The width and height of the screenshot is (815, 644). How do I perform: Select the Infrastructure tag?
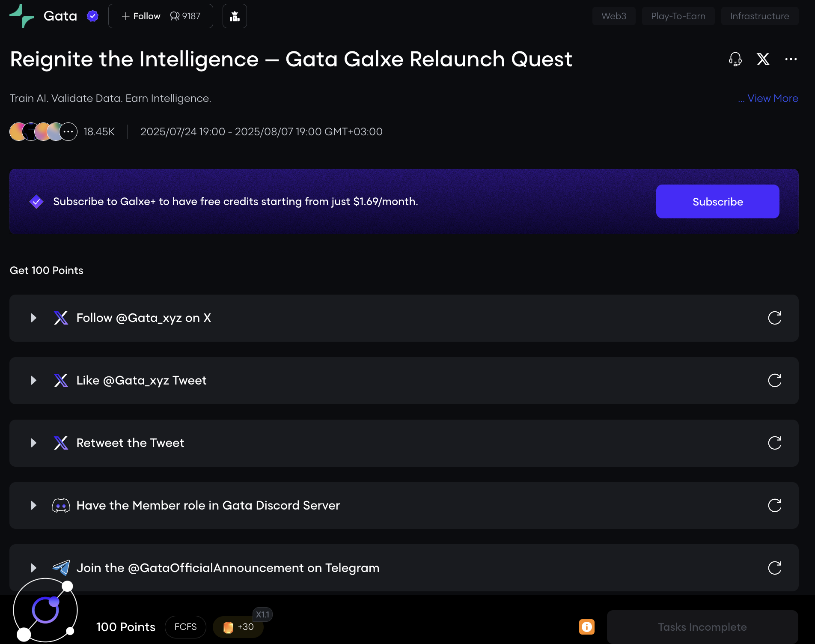759,16
